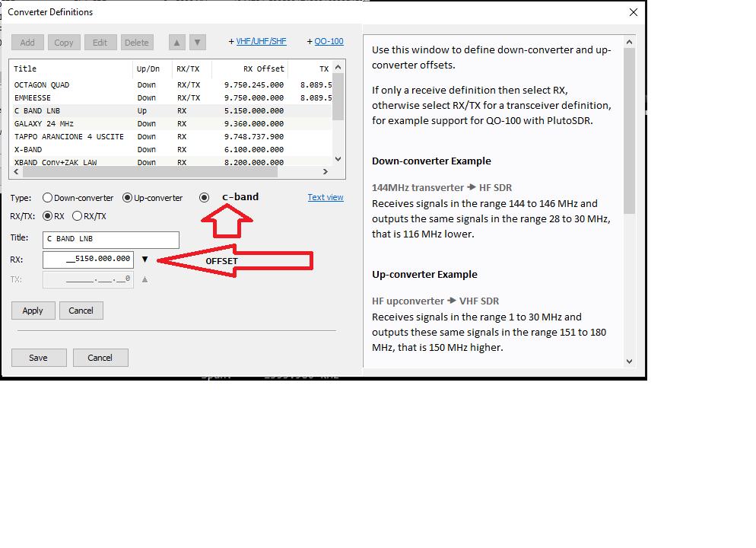The image size is (756, 548).
Task: Open the Text view link
Action: point(325,197)
